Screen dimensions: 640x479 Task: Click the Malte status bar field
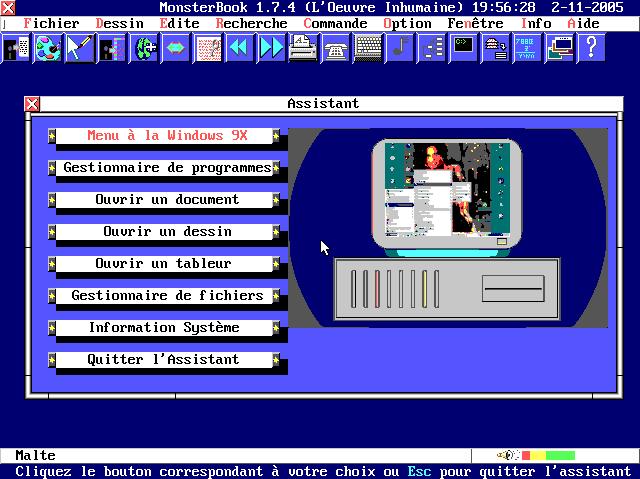coord(236,455)
